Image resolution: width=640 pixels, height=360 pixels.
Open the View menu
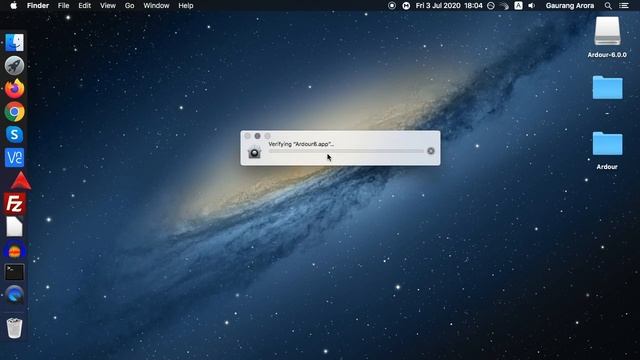(x=108, y=6)
